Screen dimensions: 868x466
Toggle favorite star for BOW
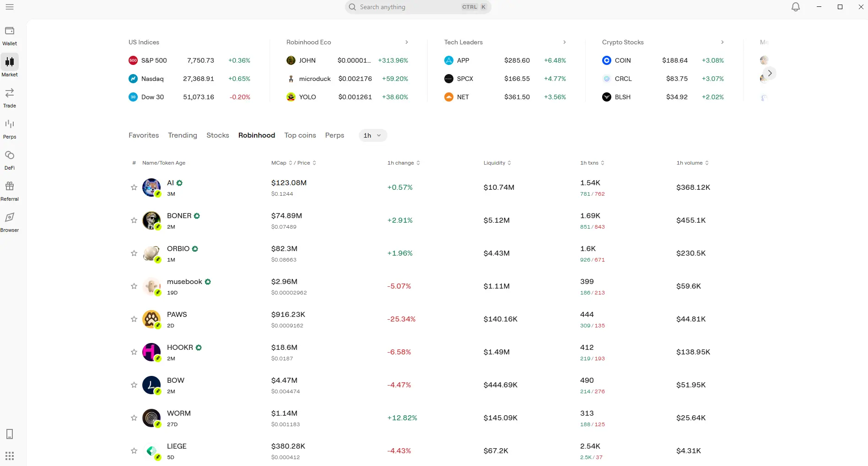134,385
